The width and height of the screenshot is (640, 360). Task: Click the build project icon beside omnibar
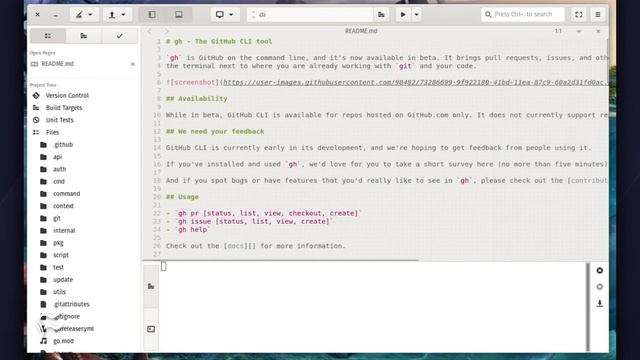click(381, 15)
